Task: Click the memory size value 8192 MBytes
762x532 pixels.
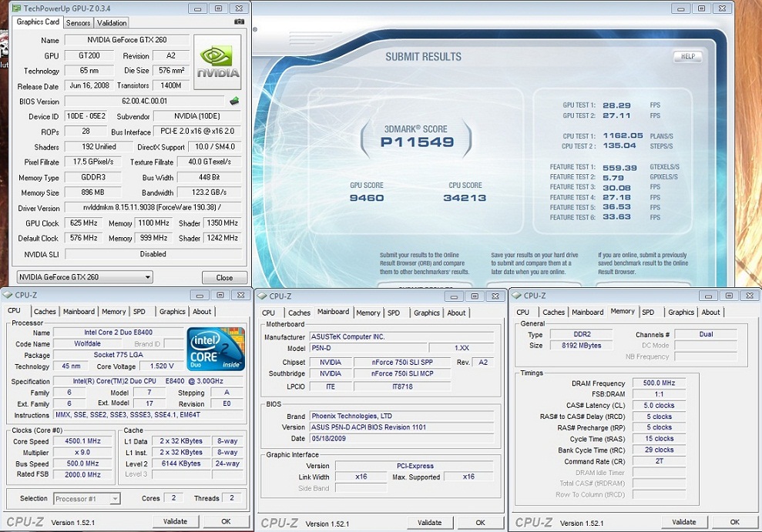Action: (581, 346)
